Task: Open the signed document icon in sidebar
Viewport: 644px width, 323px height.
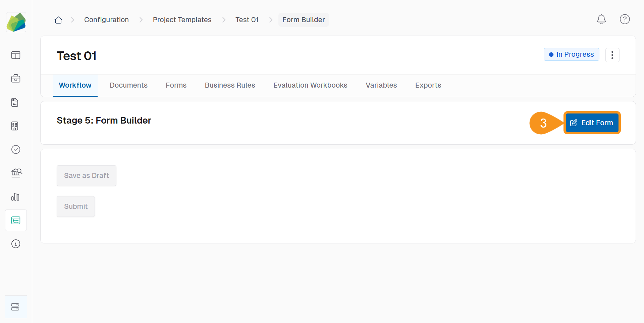Action: 15,102
